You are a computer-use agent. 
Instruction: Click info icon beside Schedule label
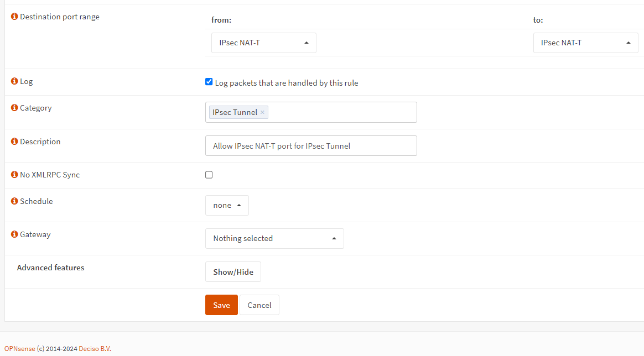(x=14, y=201)
